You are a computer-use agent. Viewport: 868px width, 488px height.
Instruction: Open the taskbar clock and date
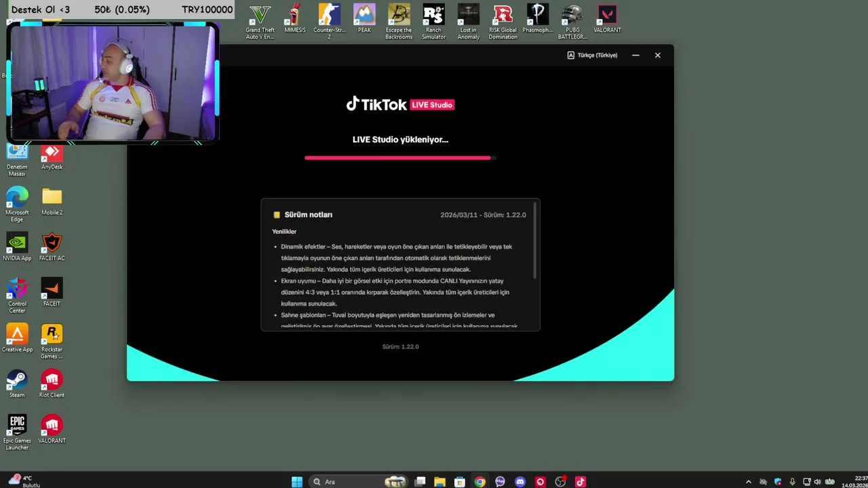[854, 482]
